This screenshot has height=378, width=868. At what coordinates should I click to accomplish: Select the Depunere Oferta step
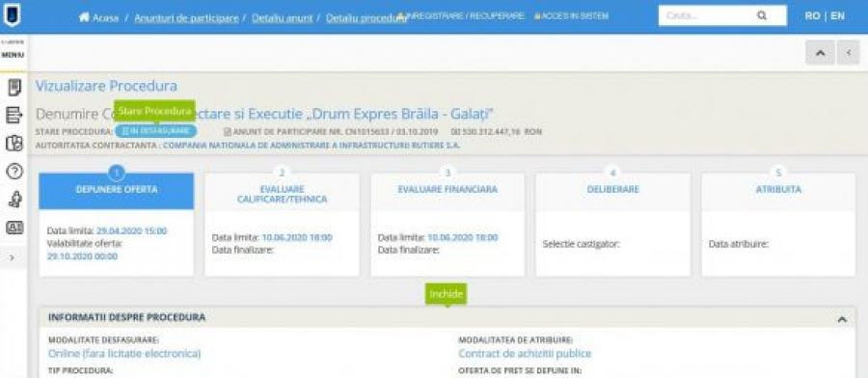(x=117, y=190)
